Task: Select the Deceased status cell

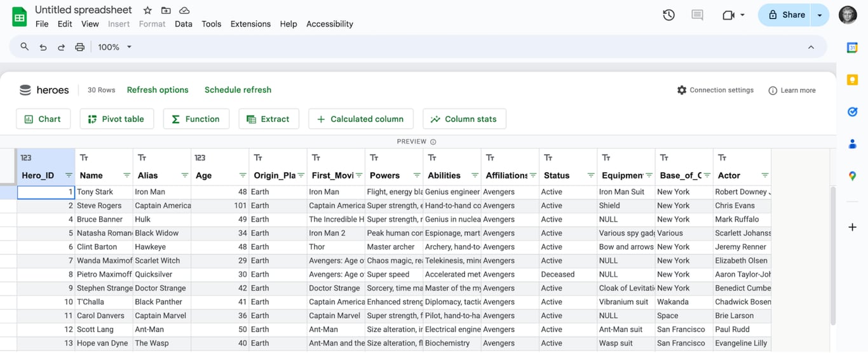Action: tap(568, 275)
